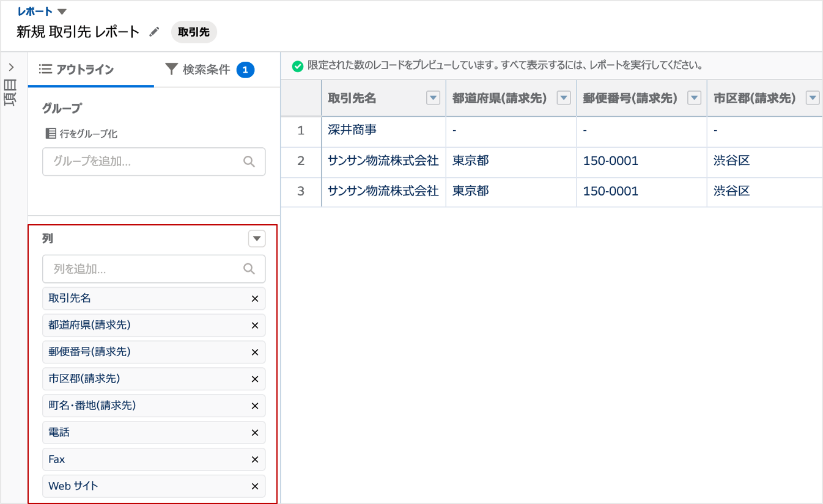Screen dimensions: 823x504
Task: Remove the 電話 column from report
Action: 255,433
